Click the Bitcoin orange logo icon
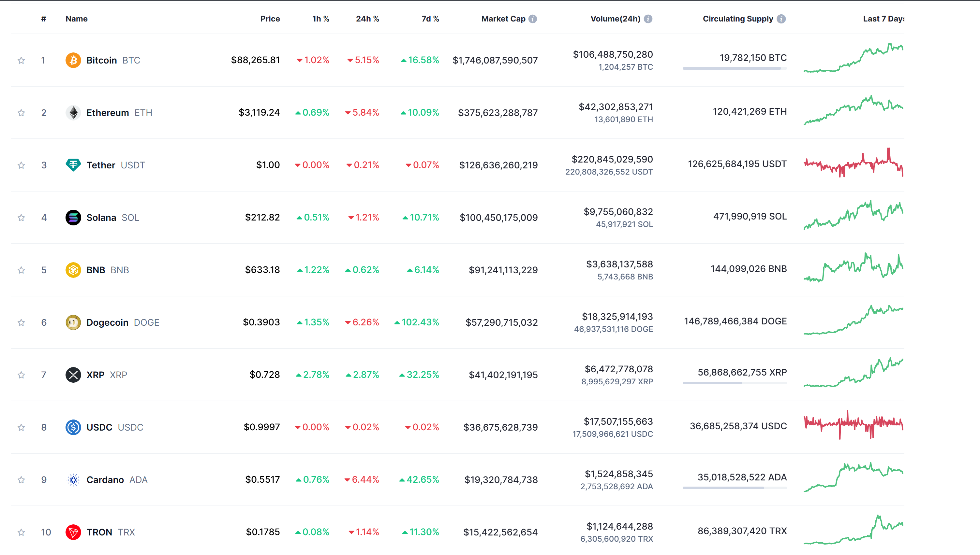The height and width of the screenshot is (555, 980). pyautogui.click(x=73, y=60)
